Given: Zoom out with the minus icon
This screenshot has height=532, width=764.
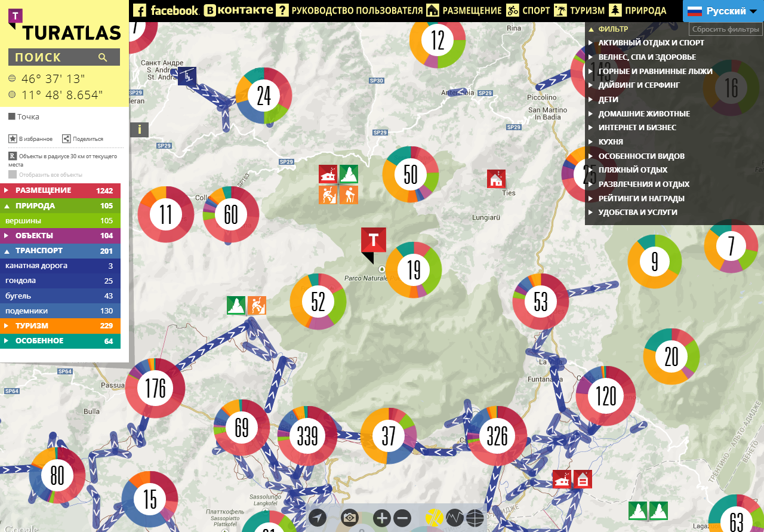Looking at the screenshot, I should coord(402,518).
